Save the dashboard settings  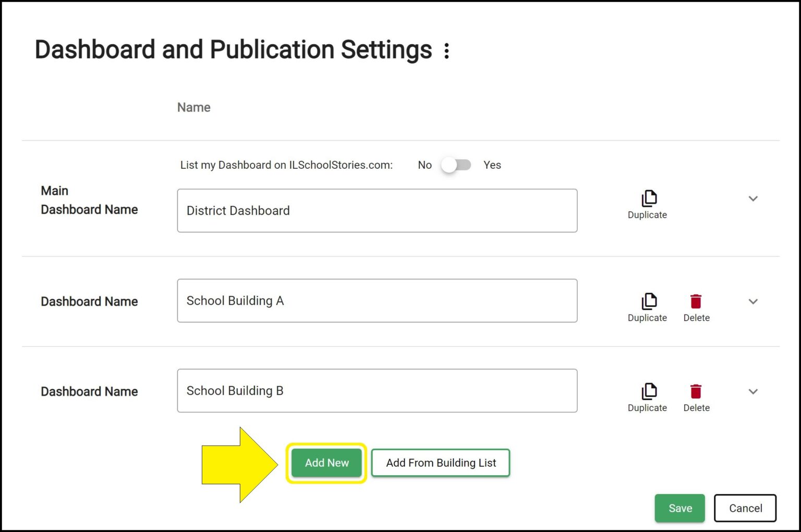point(679,508)
